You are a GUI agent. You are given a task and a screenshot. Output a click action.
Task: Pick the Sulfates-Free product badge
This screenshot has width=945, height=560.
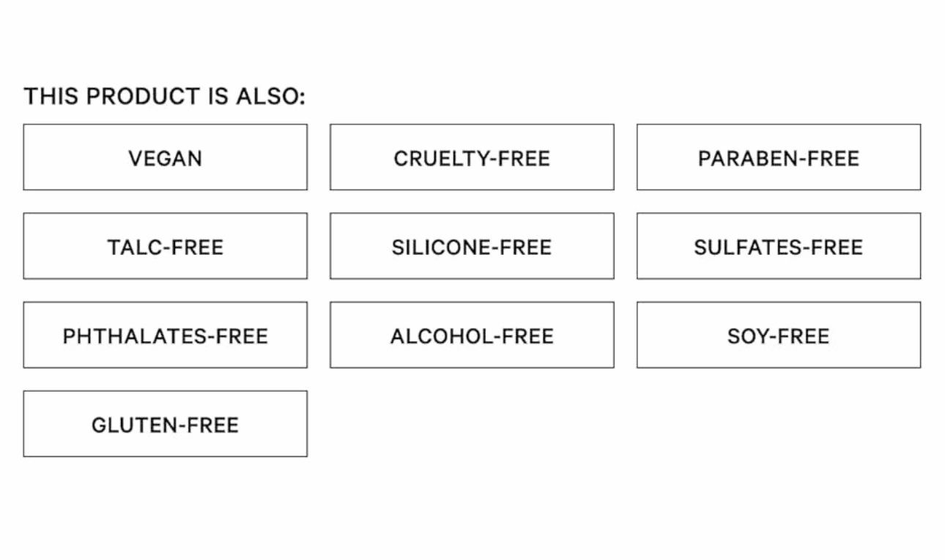pos(779,246)
